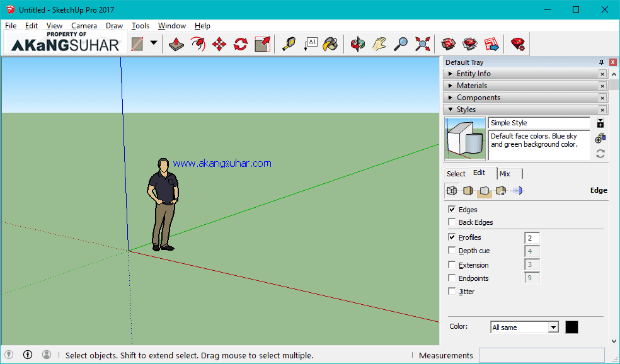The width and height of the screenshot is (620, 364).
Task: Select the Paint Bucket tool
Action: point(330,44)
